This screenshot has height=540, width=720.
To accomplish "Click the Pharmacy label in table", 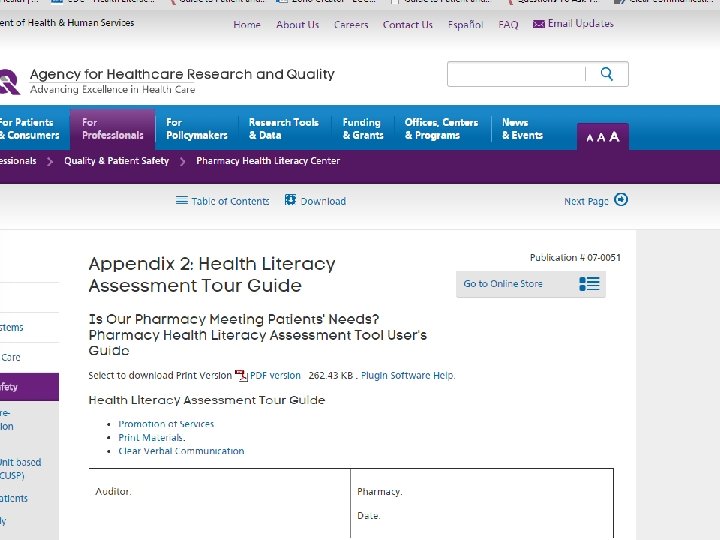I will pos(380,492).
